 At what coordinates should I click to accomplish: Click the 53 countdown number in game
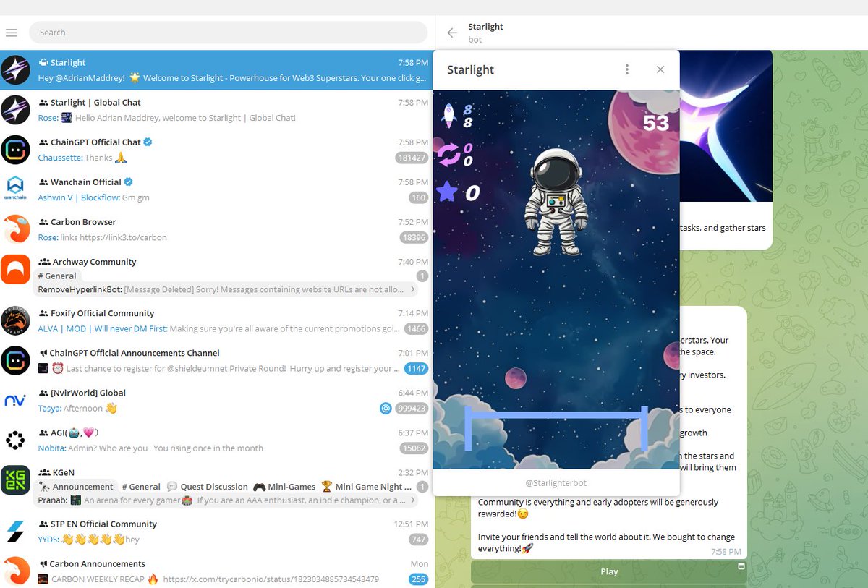[656, 123]
